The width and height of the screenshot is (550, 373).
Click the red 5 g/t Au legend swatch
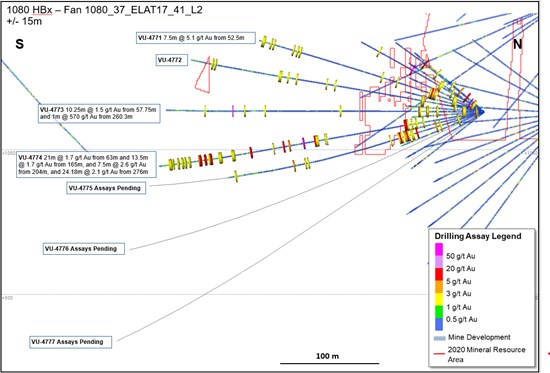tap(439, 274)
